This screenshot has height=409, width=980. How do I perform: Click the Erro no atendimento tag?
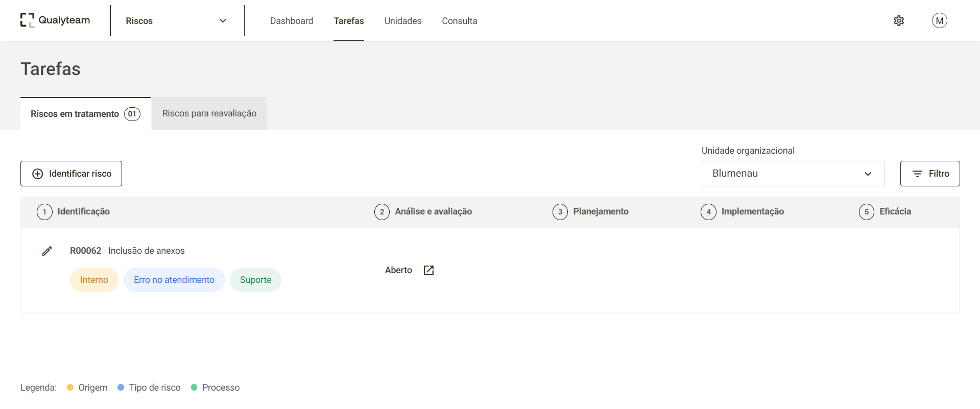coord(174,280)
